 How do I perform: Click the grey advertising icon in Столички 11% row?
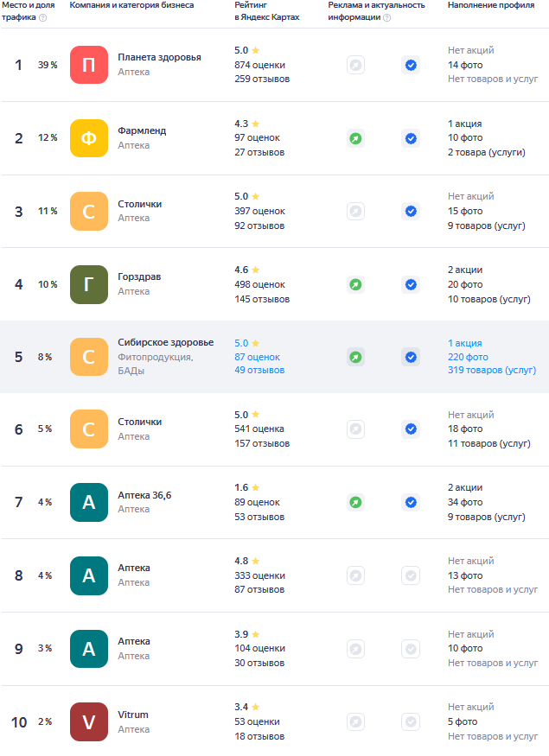coord(355,211)
